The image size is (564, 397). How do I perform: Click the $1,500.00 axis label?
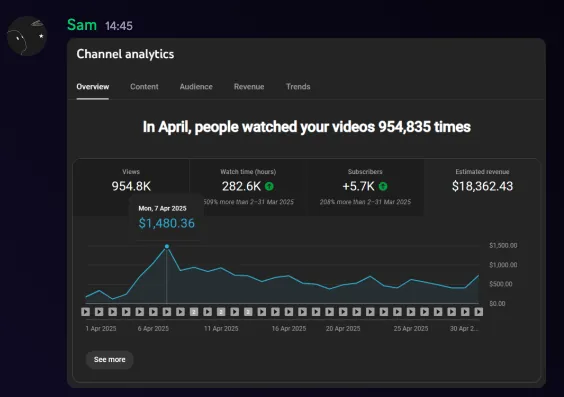(x=503, y=246)
